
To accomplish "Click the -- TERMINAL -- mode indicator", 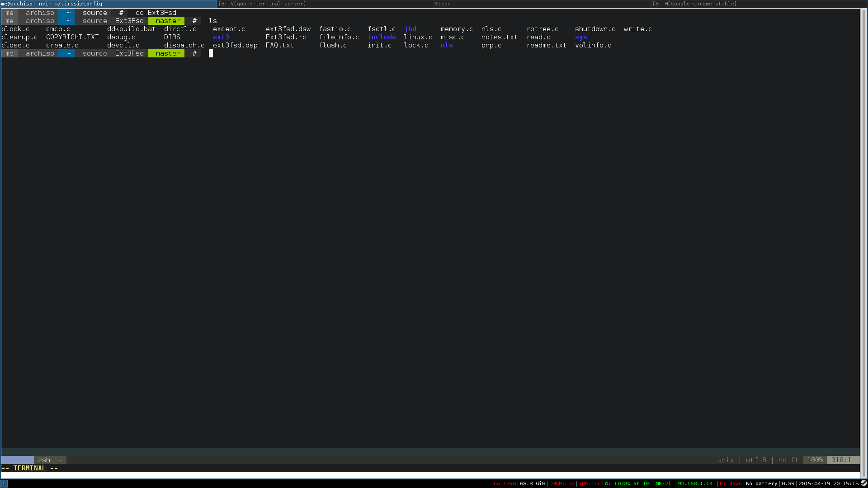I will (x=30, y=468).
